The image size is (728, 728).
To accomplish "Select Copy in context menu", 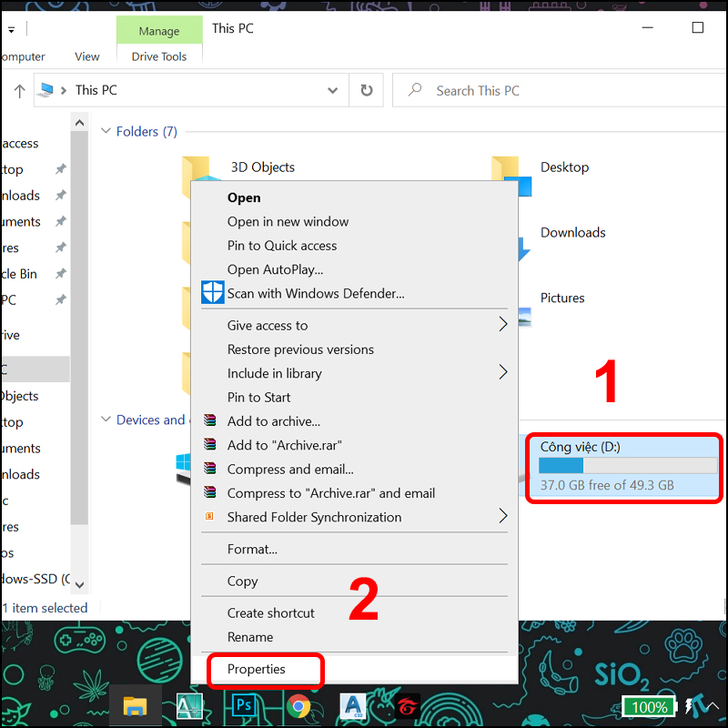I will (242, 581).
